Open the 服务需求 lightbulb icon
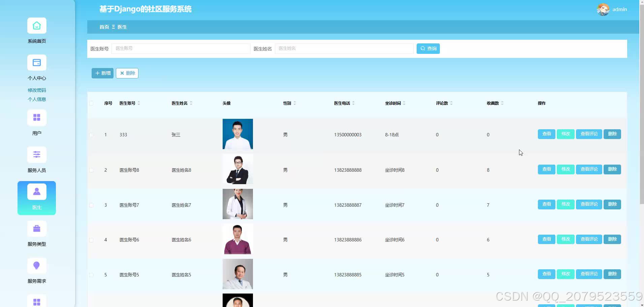The height and width of the screenshot is (307, 644). (37, 266)
